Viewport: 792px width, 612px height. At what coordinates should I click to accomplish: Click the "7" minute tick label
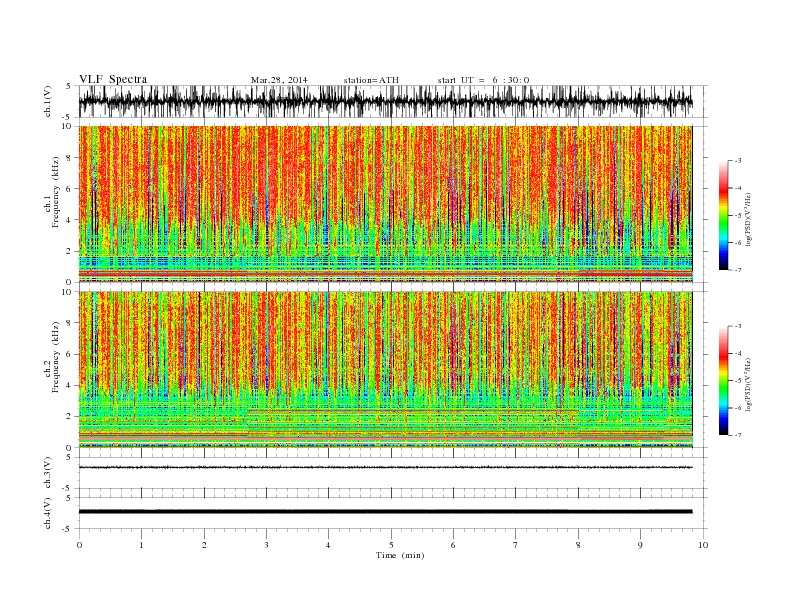tap(516, 545)
